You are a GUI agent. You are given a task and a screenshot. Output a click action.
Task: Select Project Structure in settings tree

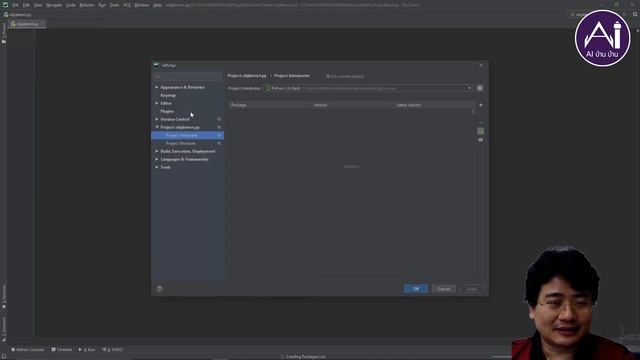180,143
